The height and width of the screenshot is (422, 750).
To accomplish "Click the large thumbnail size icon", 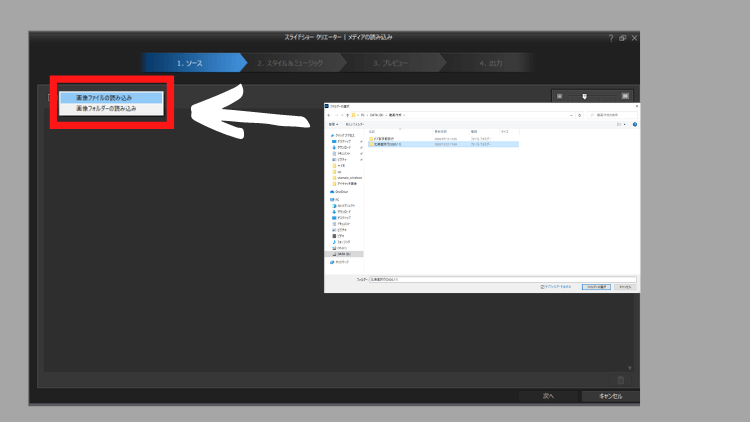I will (x=625, y=96).
